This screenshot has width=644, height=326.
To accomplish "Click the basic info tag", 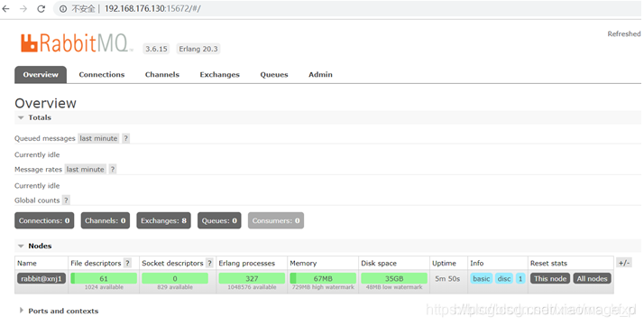I will tap(482, 279).
